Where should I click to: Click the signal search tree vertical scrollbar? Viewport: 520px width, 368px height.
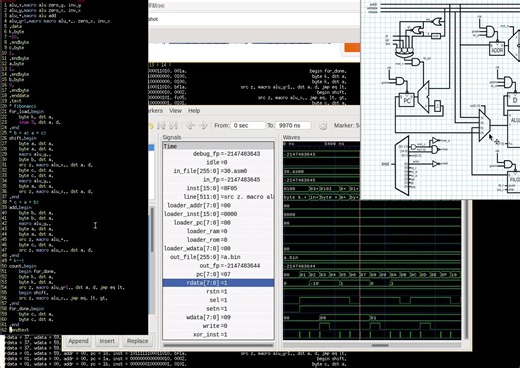click(x=152, y=229)
